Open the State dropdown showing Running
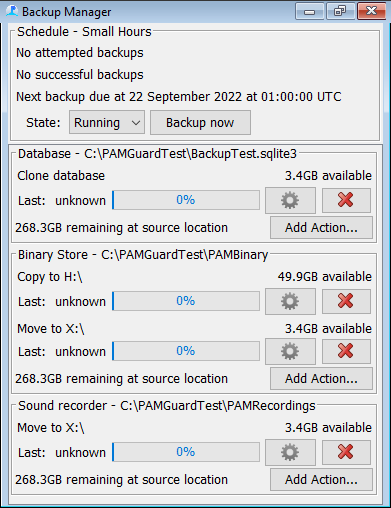 [x=107, y=123]
